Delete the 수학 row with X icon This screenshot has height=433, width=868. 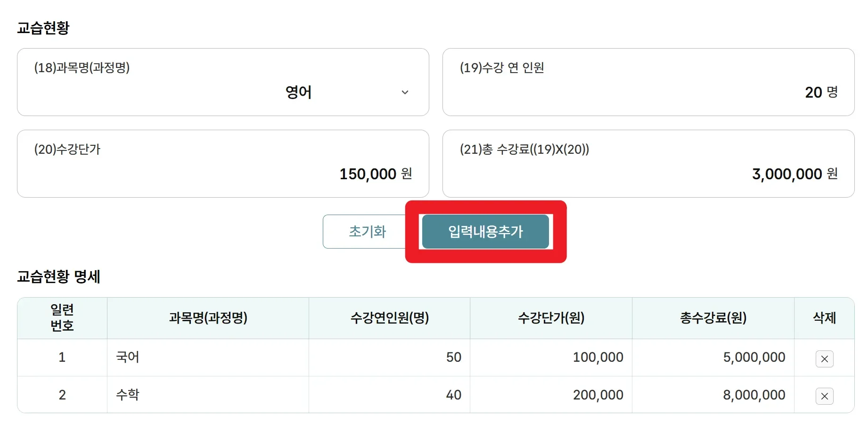point(824,396)
